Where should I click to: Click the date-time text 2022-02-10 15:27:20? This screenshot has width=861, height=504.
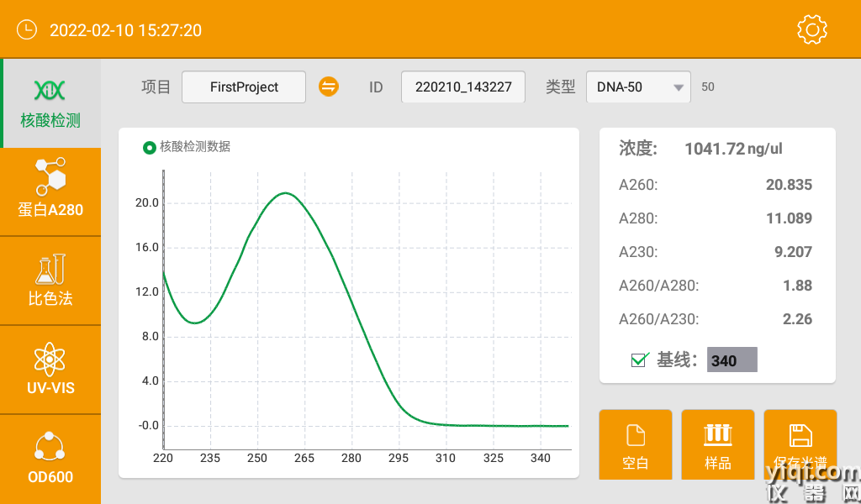point(126,30)
